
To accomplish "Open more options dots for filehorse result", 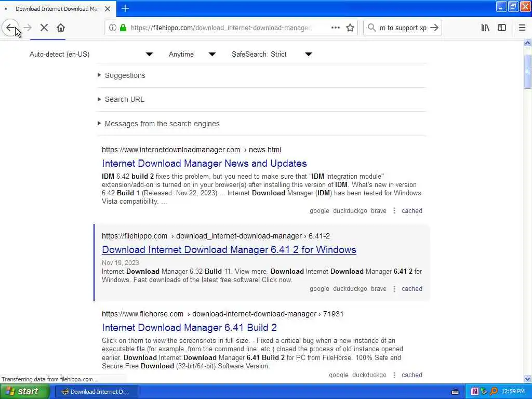I will [x=394, y=375].
